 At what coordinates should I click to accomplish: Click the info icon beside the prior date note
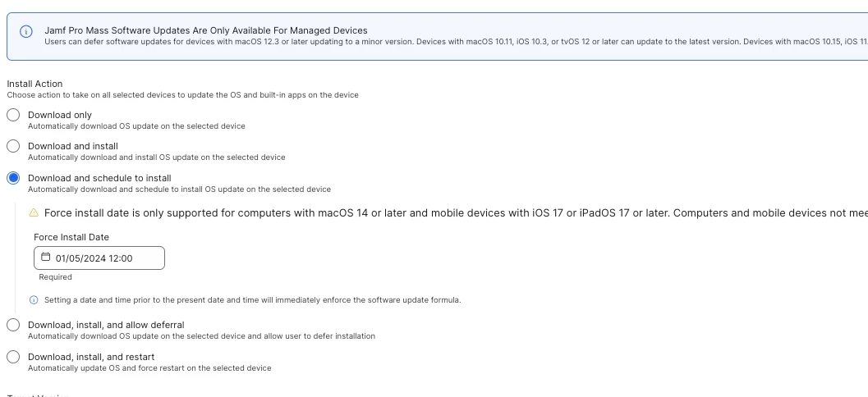[x=33, y=299]
